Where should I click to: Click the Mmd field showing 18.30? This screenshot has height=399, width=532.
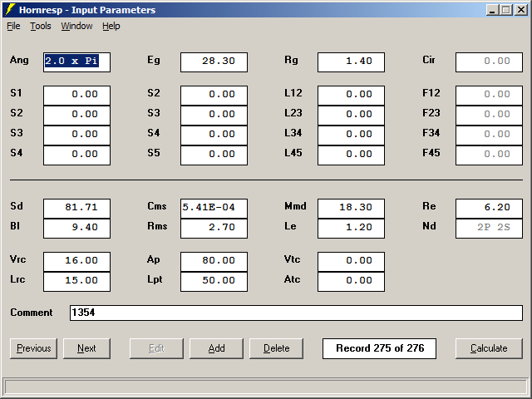[351, 208]
